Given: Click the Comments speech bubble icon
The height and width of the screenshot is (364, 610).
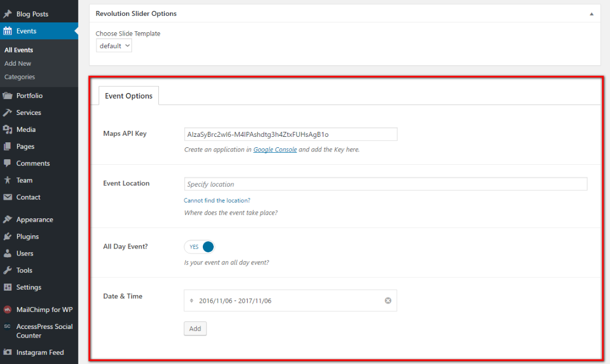Looking at the screenshot, I should pyautogui.click(x=8, y=164).
